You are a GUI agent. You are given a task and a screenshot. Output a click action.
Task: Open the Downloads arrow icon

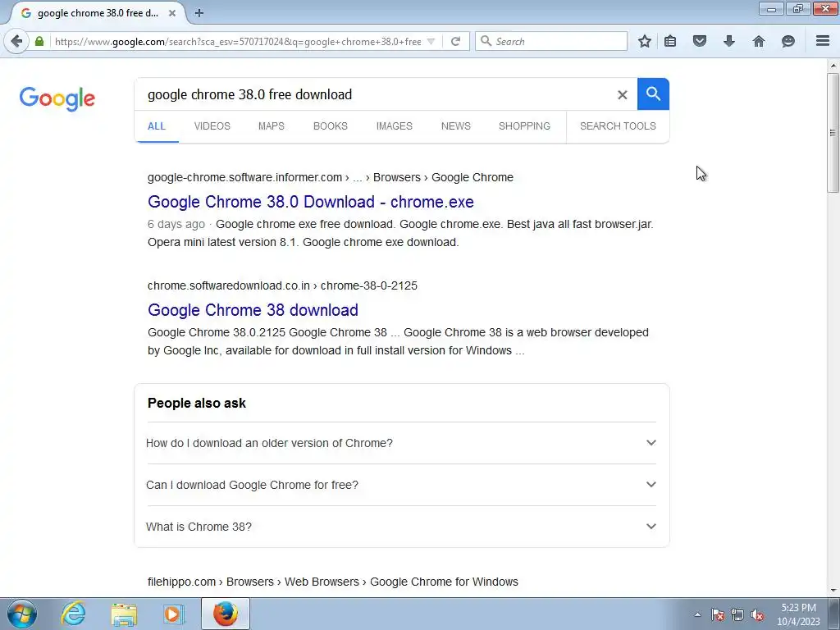coord(729,41)
